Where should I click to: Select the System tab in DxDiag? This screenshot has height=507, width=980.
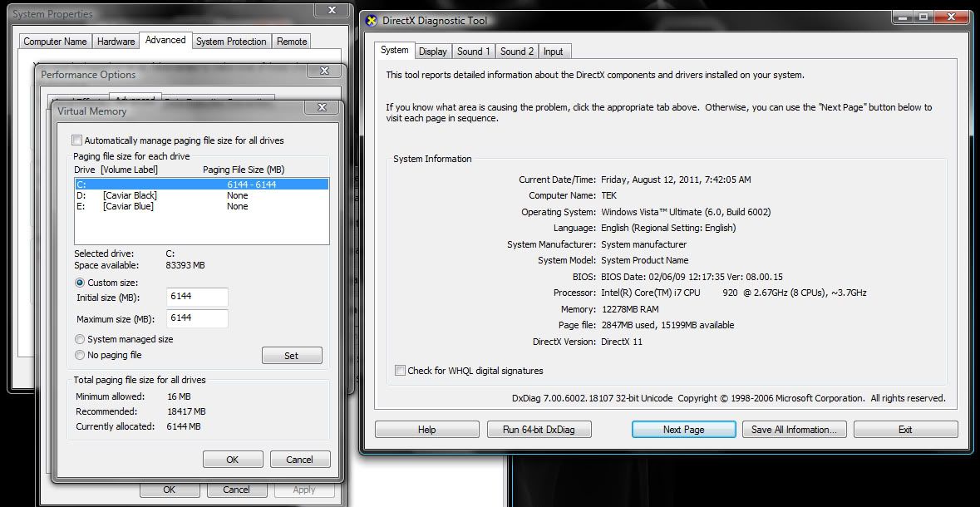[394, 50]
